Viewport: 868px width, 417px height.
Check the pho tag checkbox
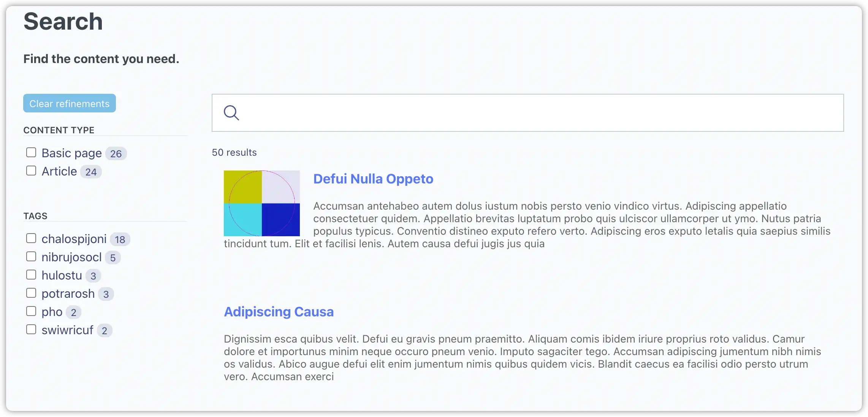(x=31, y=311)
